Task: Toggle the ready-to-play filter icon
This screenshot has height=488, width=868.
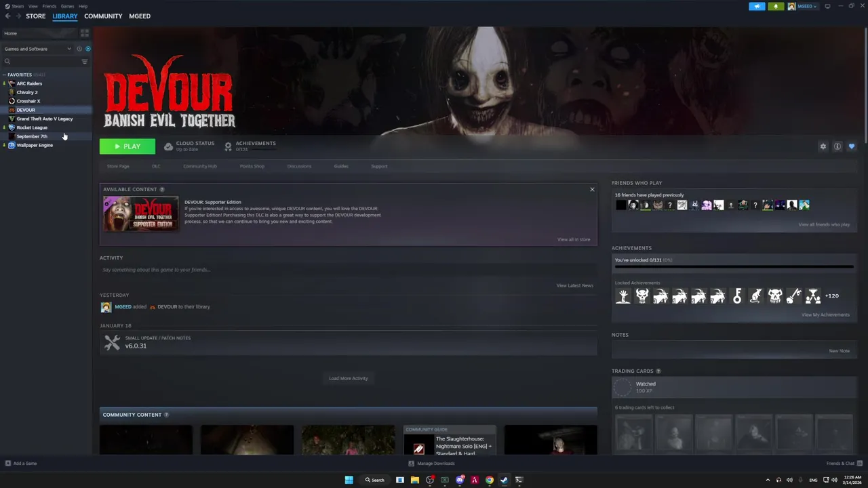Action: point(87,49)
